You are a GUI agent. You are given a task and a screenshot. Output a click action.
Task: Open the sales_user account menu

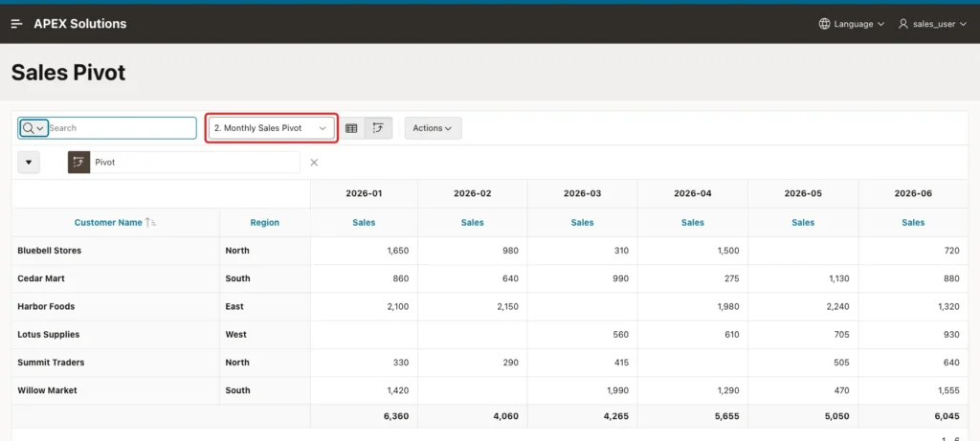932,24
